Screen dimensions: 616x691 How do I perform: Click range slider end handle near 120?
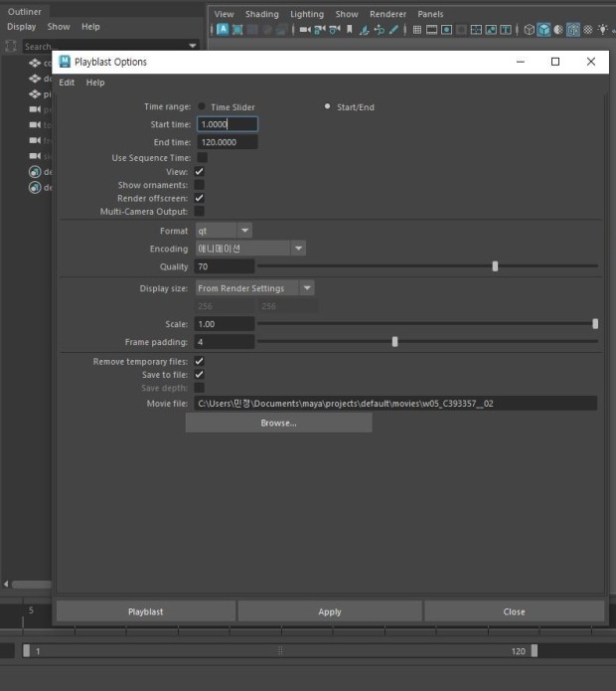point(535,651)
